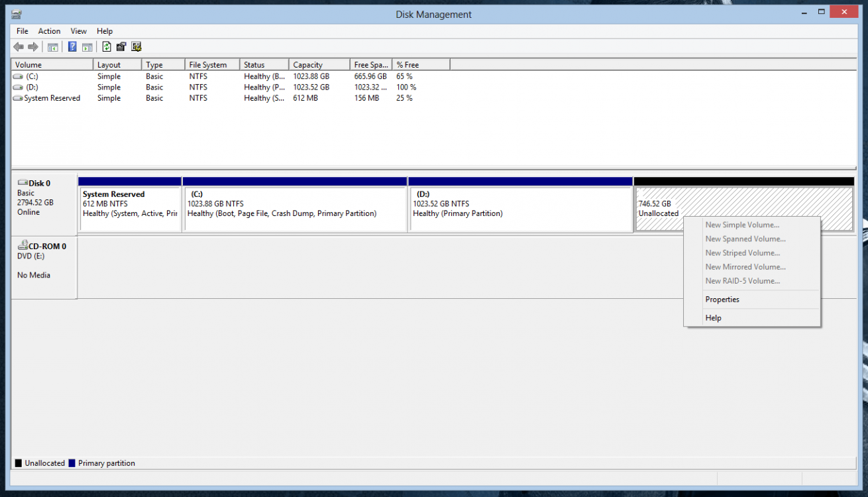868x497 pixels.
Task: Toggle the console tree pane icon
Action: [52, 47]
